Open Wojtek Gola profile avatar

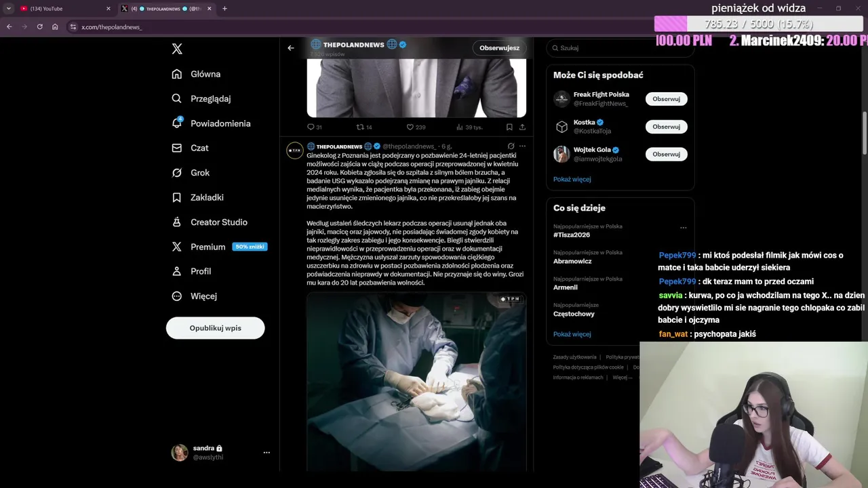561,154
